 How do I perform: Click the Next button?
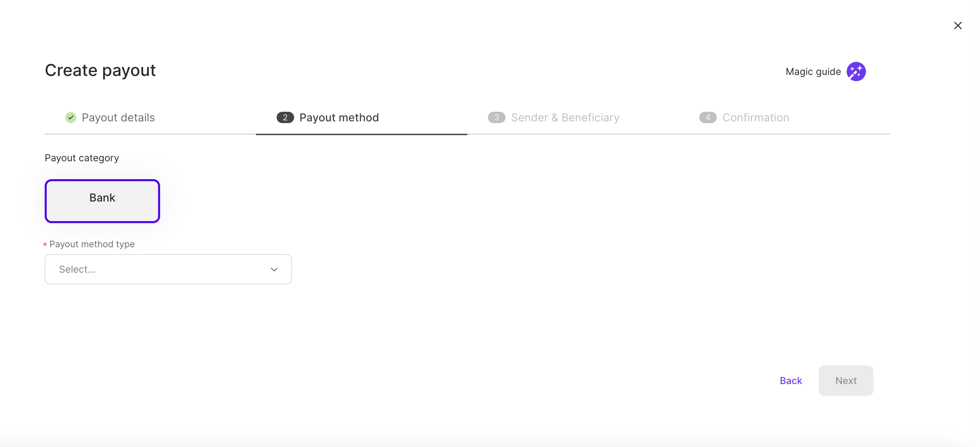(x=846, y=380)
